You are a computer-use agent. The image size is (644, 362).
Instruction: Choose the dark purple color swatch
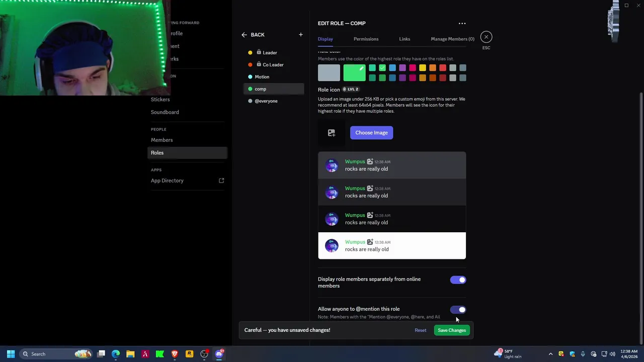[x=403, y=78]
